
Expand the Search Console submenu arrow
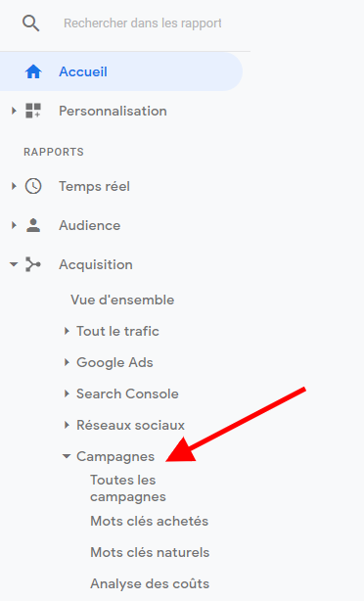[67, 393]
